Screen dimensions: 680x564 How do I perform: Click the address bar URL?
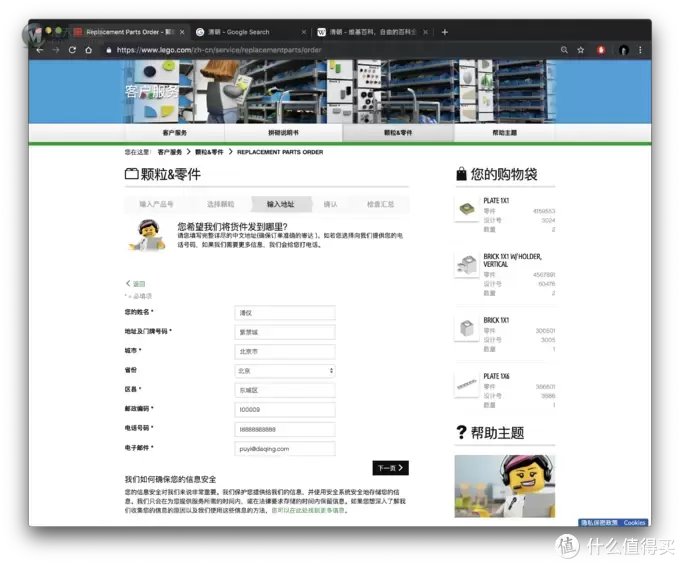[219, 50]
